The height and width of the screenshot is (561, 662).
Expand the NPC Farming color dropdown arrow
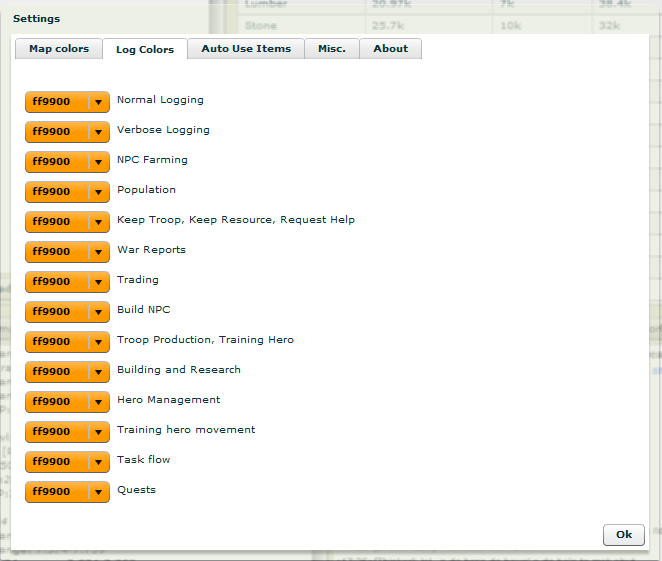[x=98, y=162]
